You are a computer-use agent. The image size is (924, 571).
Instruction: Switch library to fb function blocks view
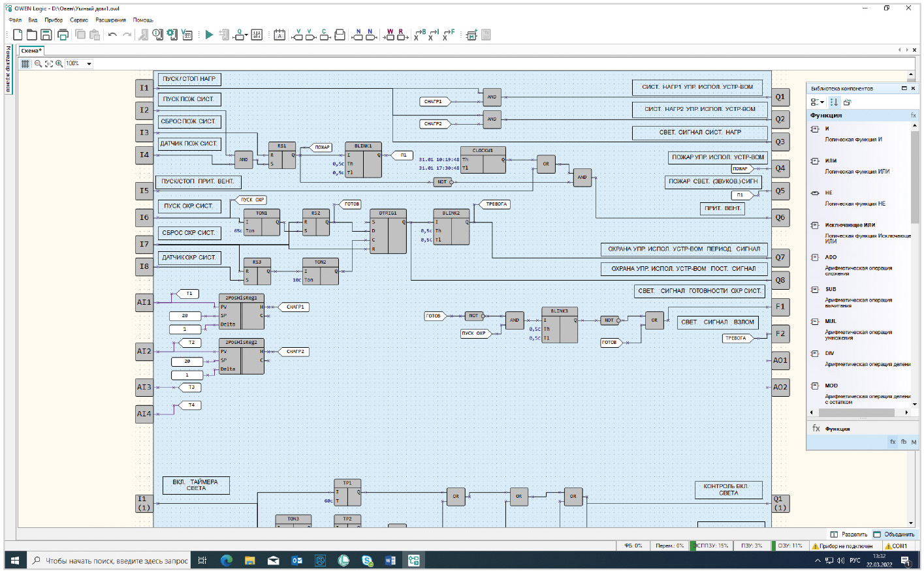(904, 442)
